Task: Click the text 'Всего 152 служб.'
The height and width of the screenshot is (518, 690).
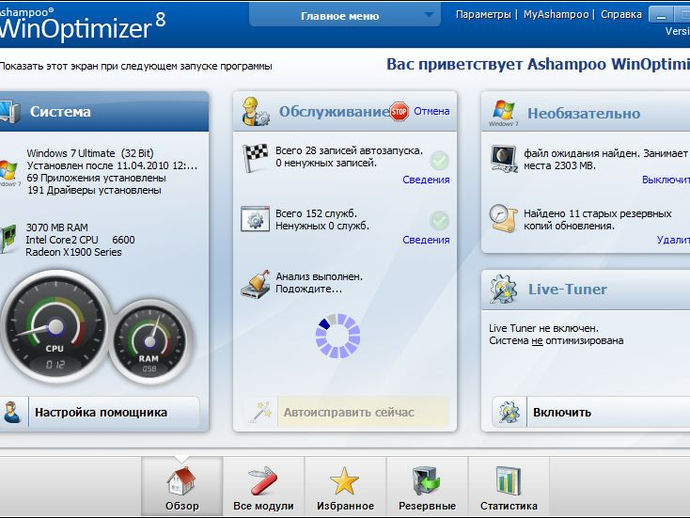Action: tap(316, 213)
